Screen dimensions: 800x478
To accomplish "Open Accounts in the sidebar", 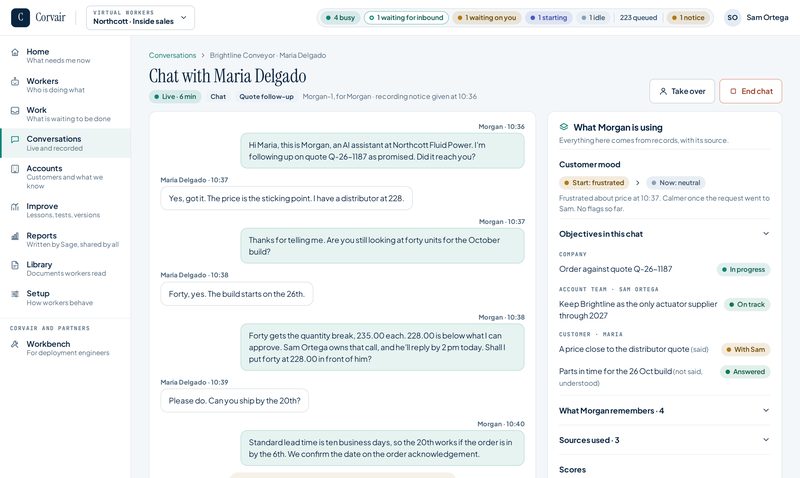I will coord(65,177).
